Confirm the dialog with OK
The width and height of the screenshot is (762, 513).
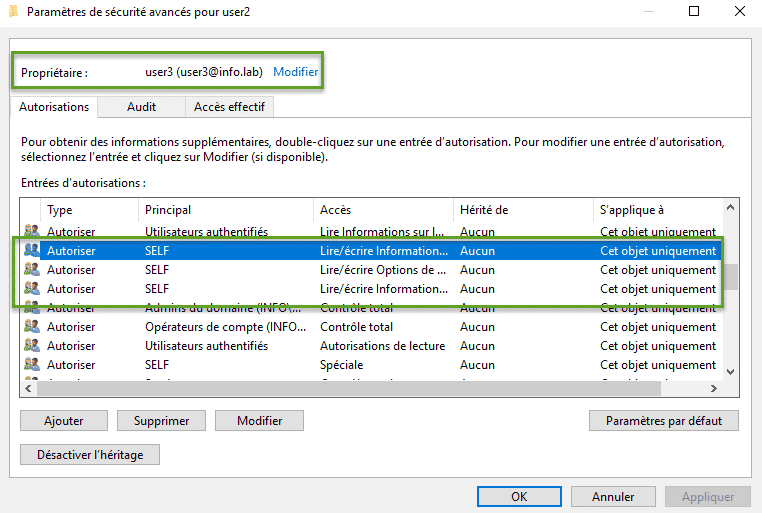click(519, 496)
